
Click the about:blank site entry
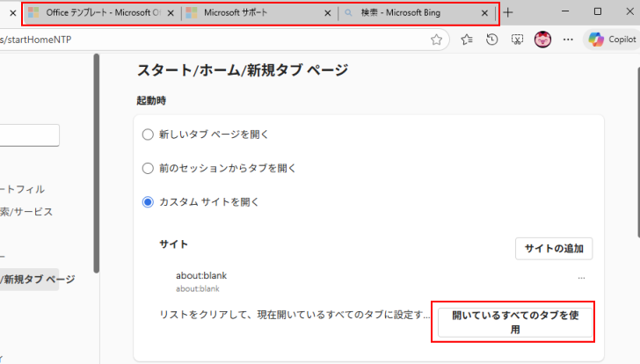click(201, 281)
